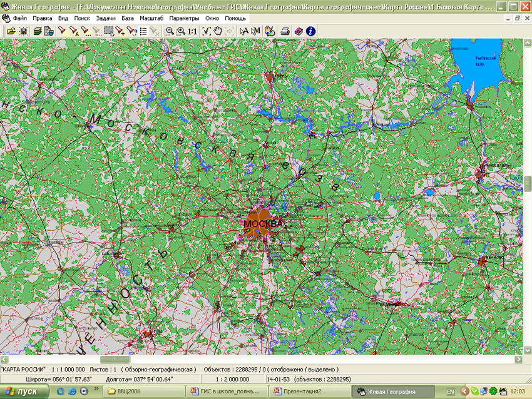Image resolution: width=532 pixels, height=399 pixels.
Task: Click the zoom out magnifier icon
Action: point(169,31)
